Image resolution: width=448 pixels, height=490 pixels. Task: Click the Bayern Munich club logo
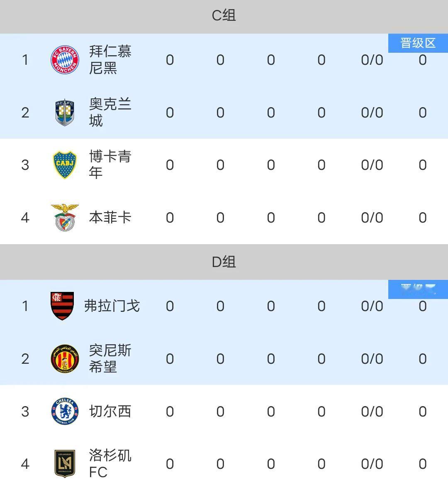[65, 60]
